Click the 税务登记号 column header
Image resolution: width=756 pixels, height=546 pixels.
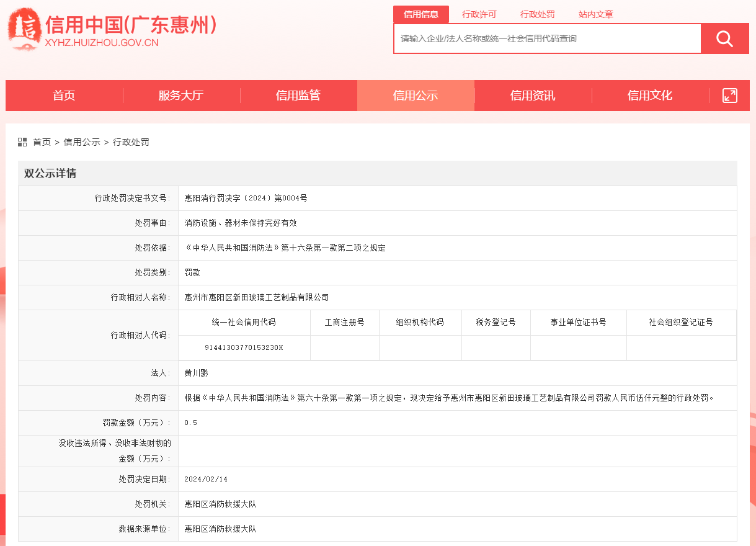point(496,323)
